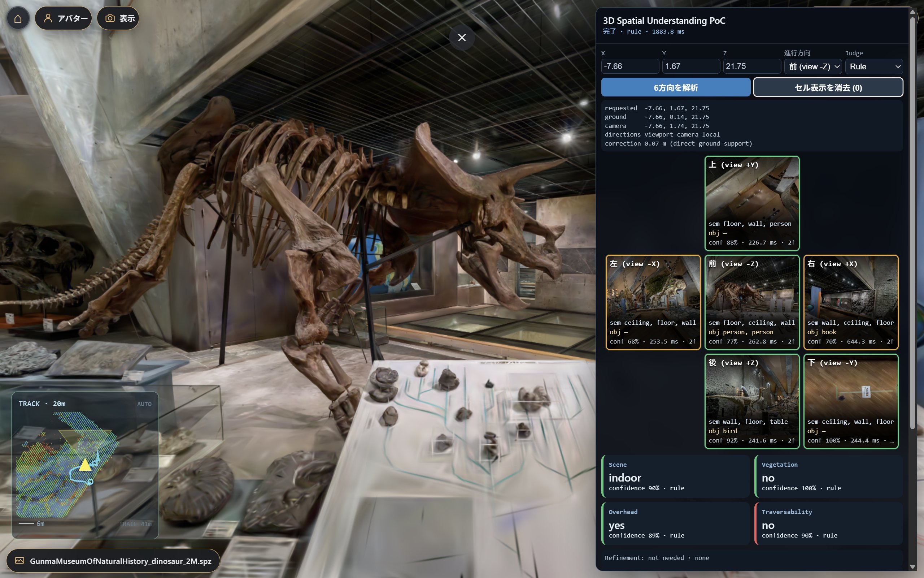
Task: Click the Overhead yes result card
Action: (676, 523)
